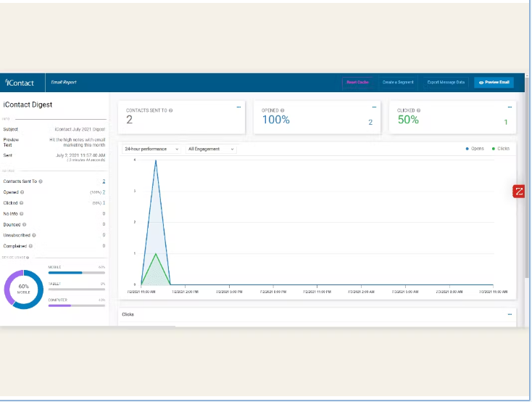The image size is (532, 402).
Task: Click the Reset Cache button
Action: (357, 82)
